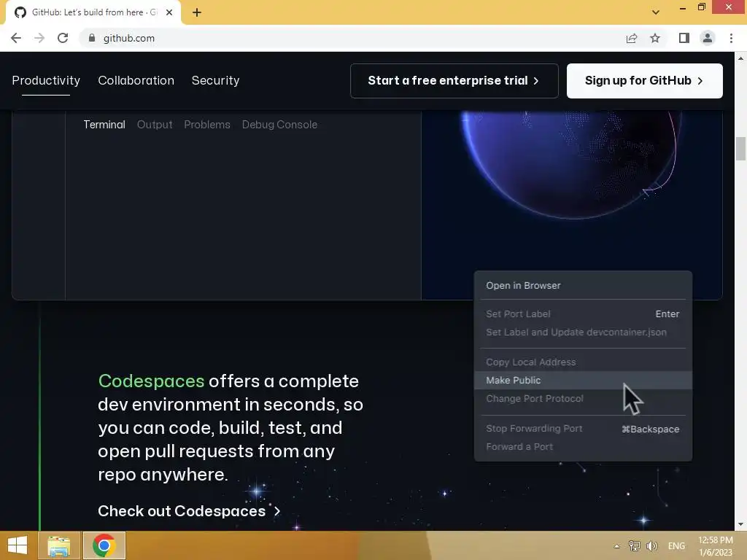Select the Collaboration nav tab

tap(136, 80)
